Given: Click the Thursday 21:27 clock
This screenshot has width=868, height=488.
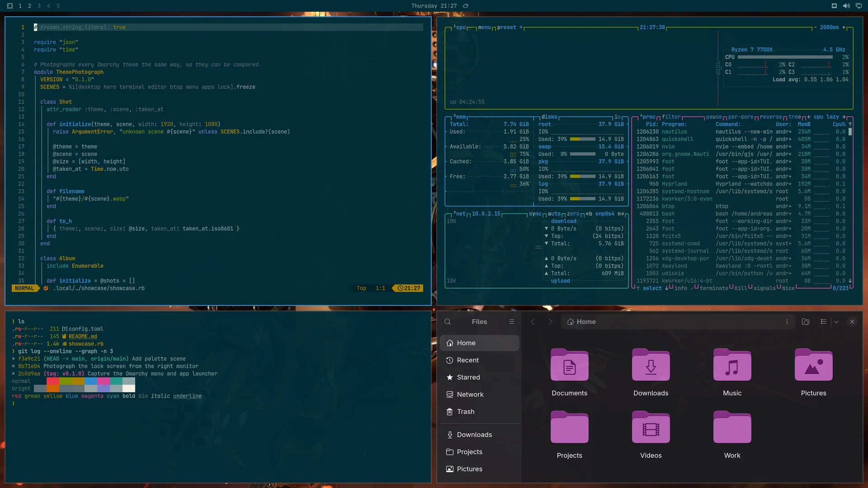Looking at the screenshot, I should [434, 6].
